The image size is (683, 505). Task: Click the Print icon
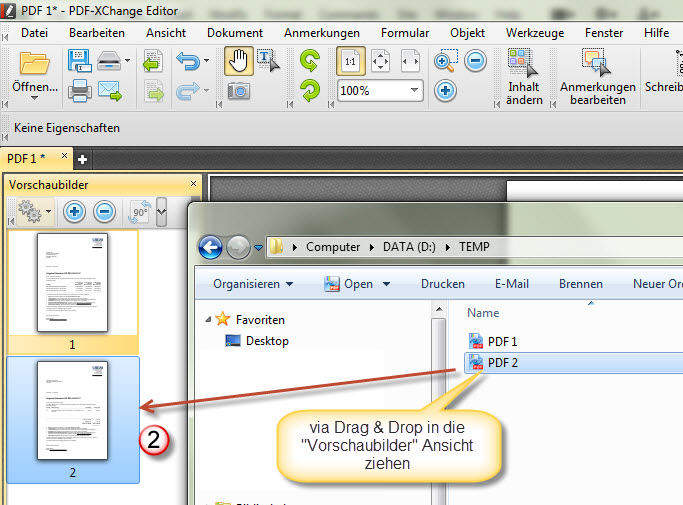tap(79, 91)
